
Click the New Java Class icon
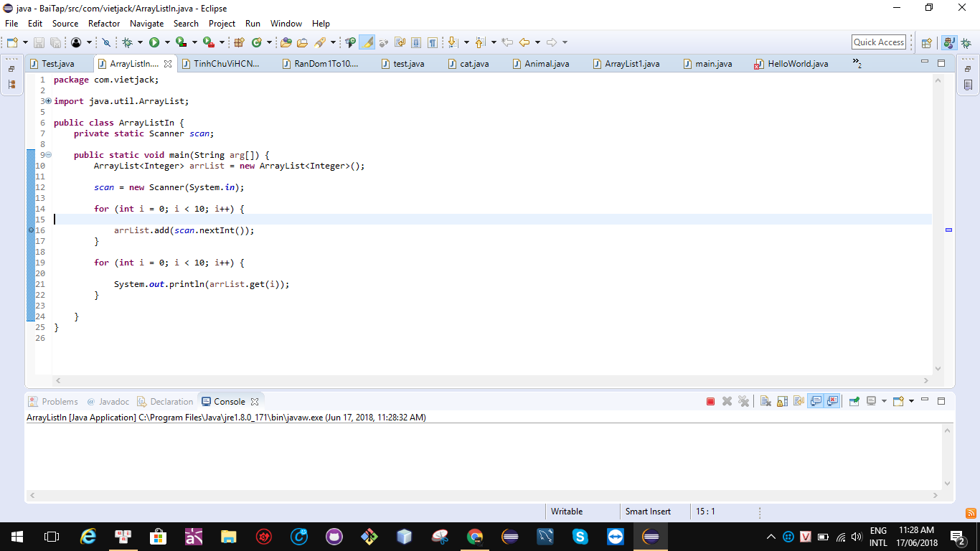click(256, 42)
